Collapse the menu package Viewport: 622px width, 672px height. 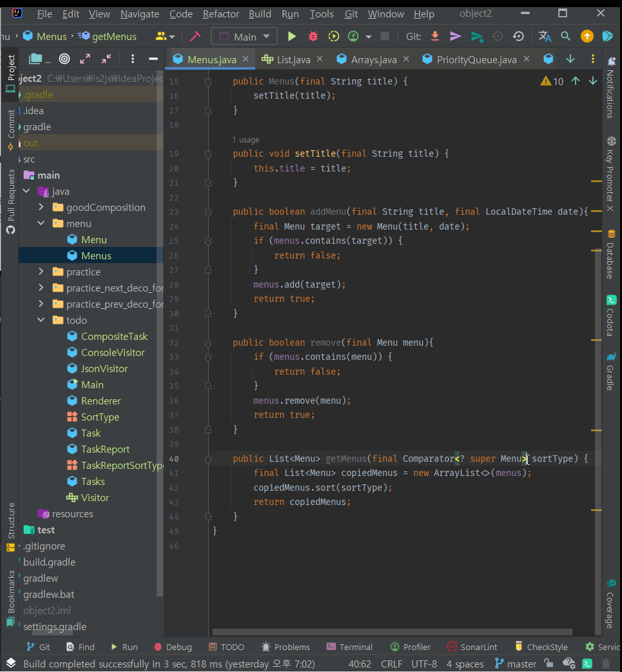(x=41, y=223)
